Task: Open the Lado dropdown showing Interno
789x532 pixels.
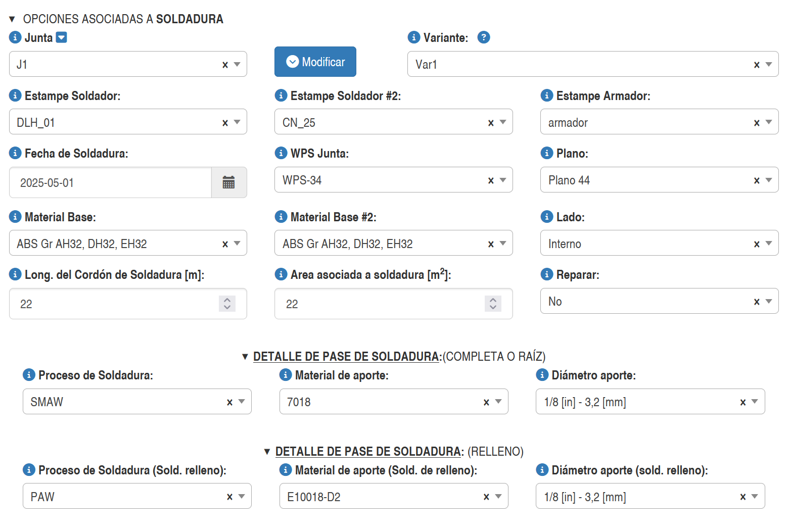Action: tap(768, 244)
